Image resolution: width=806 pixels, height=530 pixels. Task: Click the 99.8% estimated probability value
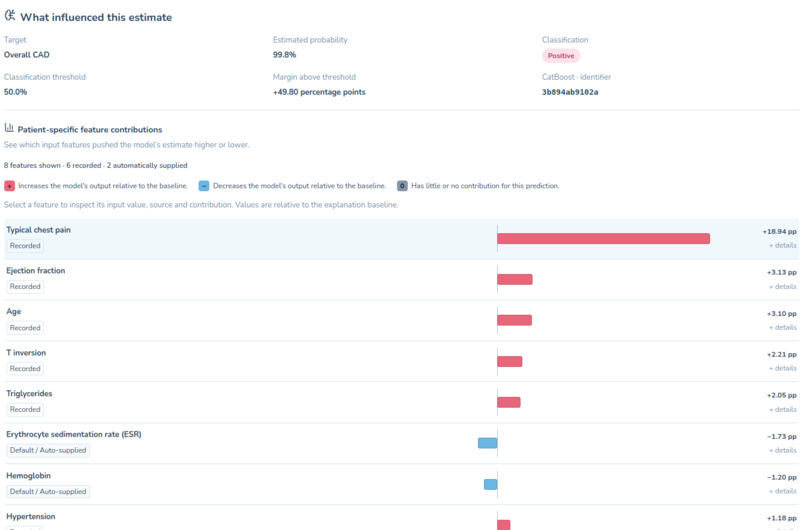[x=284, y=54]
